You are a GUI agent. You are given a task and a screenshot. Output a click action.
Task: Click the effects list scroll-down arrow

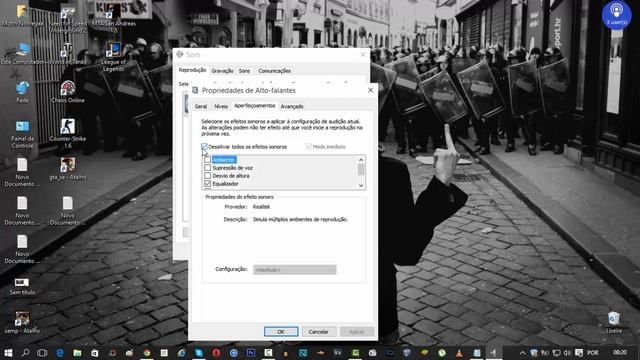coord(361,186)
